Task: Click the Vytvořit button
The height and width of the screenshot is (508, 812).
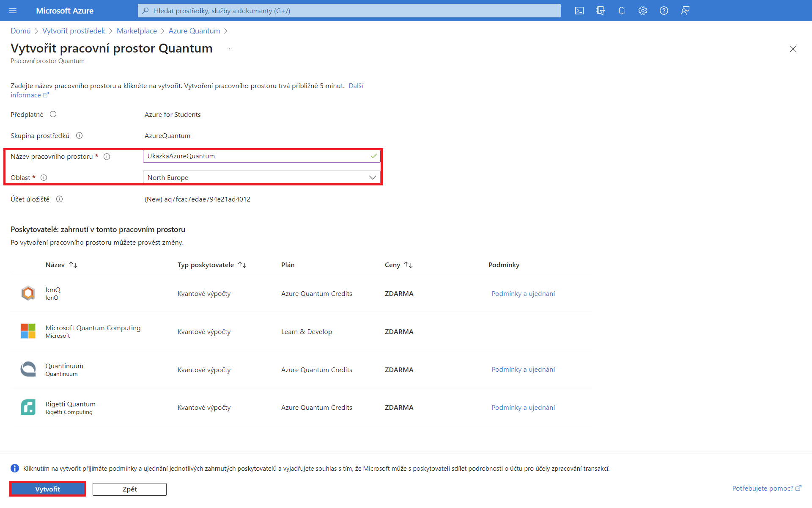Action: pos(48,489)
